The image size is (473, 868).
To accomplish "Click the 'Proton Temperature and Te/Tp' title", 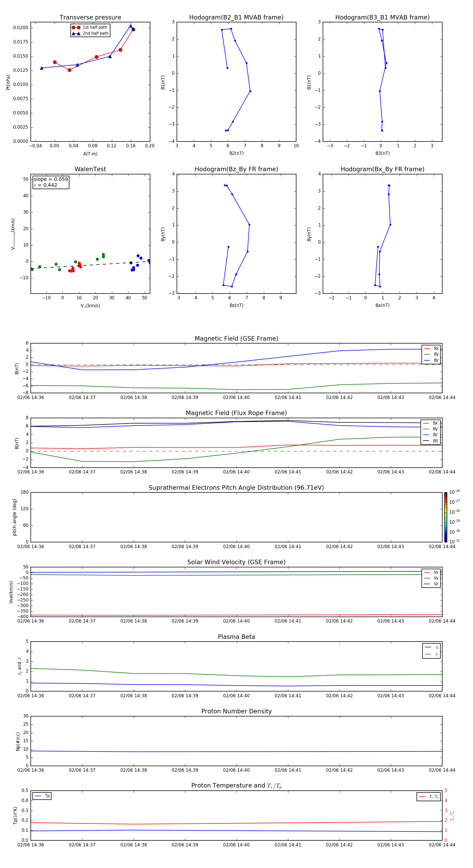I will (236, 786).
